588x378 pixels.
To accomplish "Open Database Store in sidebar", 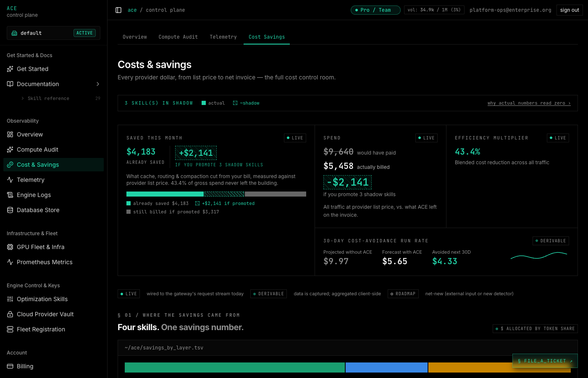I will pyautogui.click(x=53, y=210).
